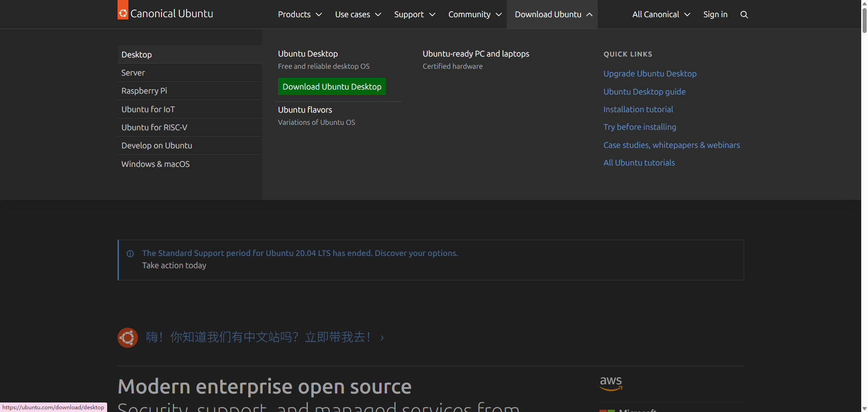Viewport: 868px width, 412px height.
Task: Select Raspberry Pi in the side list
Action: coord(144,91)
